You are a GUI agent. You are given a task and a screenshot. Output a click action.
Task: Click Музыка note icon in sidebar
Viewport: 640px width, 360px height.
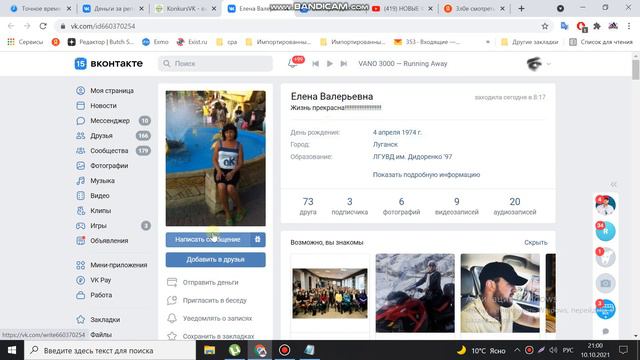[x=81, y=180]
